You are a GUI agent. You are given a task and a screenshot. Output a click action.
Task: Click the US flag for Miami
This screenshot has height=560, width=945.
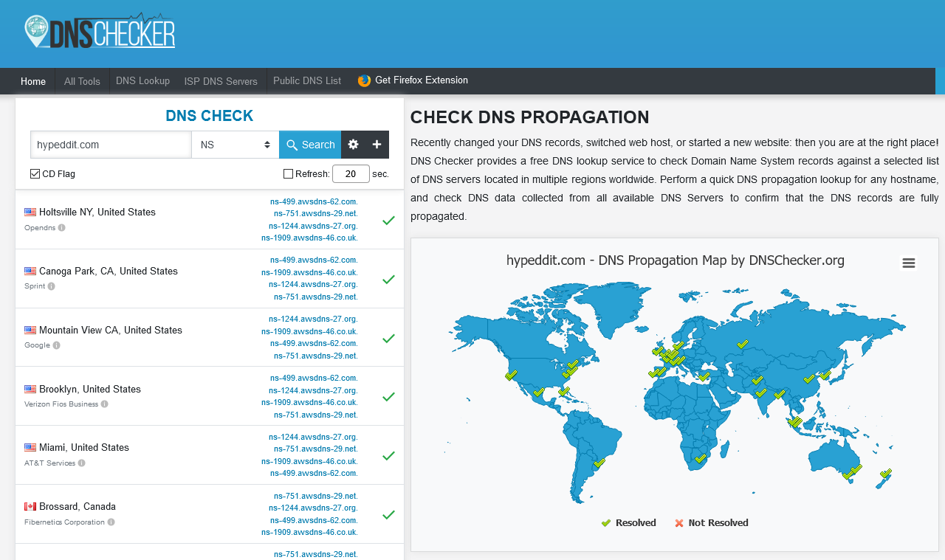(30, 447)
